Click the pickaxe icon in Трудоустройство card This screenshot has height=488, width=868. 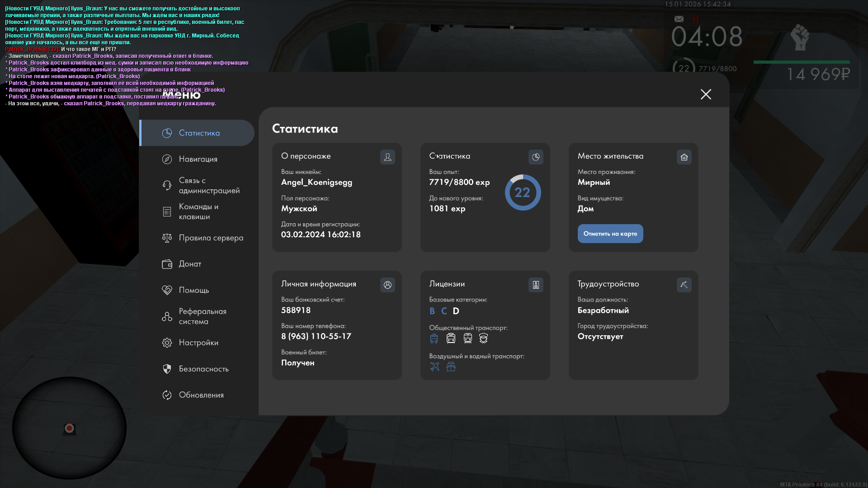click(x=684, y=285)
